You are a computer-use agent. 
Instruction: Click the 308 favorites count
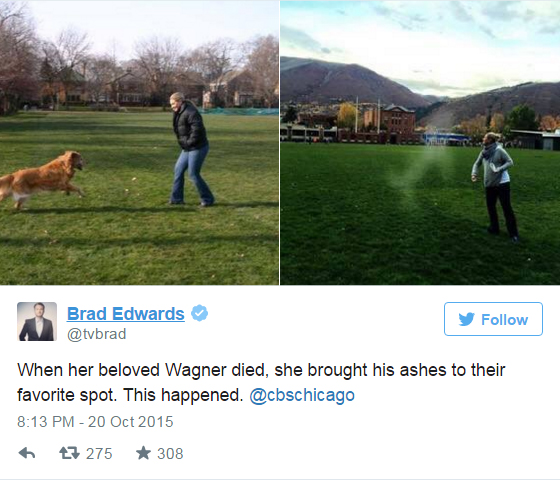tap(170, 454)
